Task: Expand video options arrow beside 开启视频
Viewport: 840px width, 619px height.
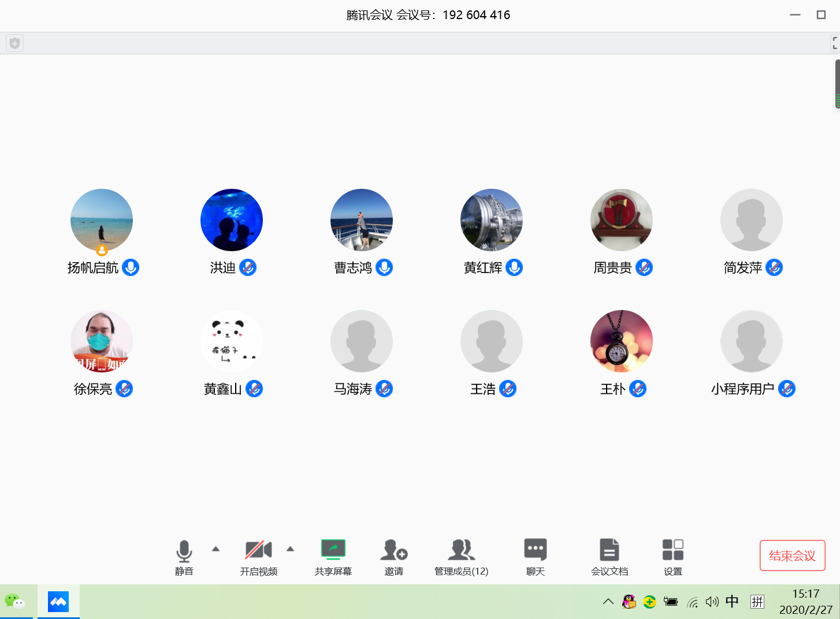Action: pyautogui.click(x=290, y=549)
